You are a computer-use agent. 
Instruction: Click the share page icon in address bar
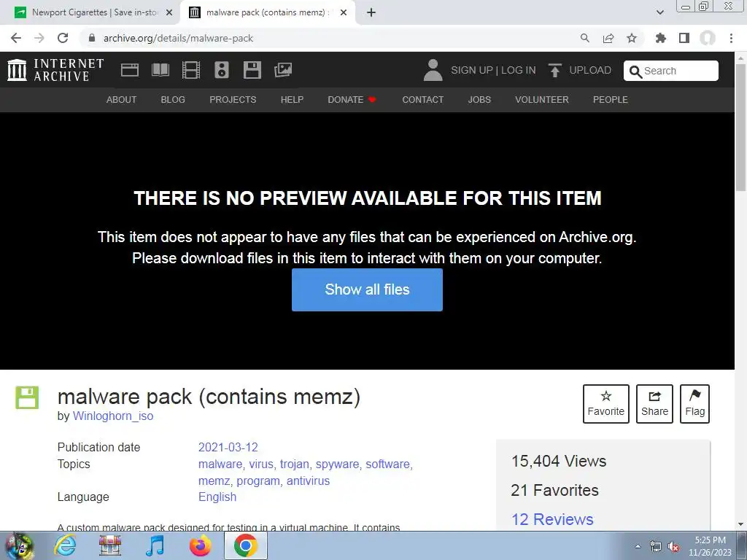click(608, 38)
